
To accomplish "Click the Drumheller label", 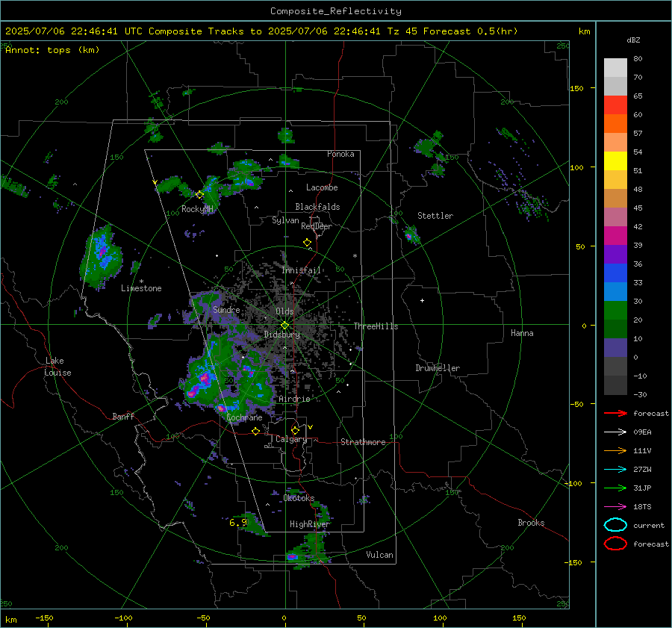I will point(438,368).
